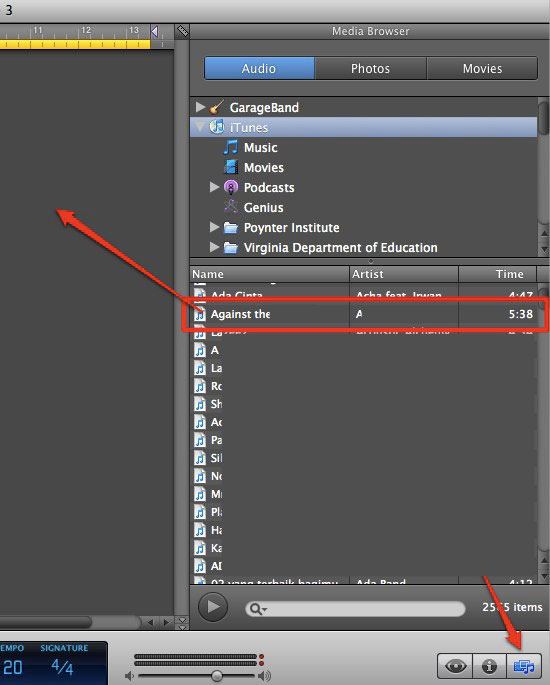Sort songs by the Name column

click(270, 274)
